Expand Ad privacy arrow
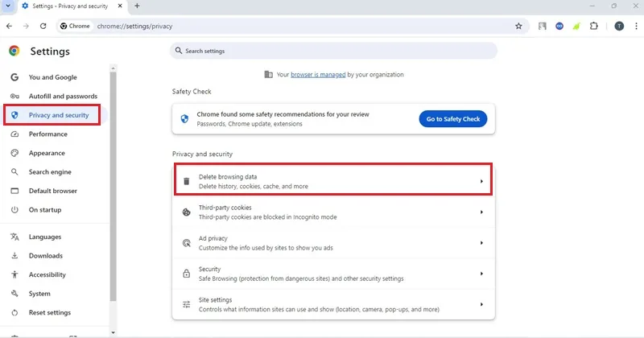Viewport: 644px width, 338px height. click(x=481, y=243)
